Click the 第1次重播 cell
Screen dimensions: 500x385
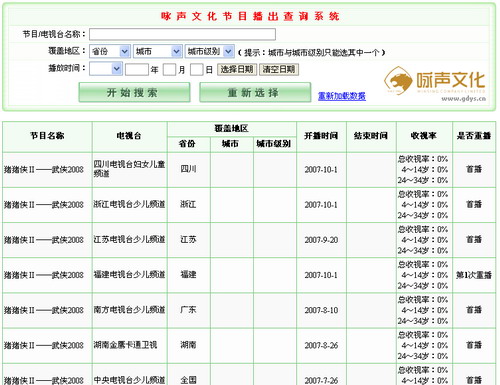(x=474, y=275)
